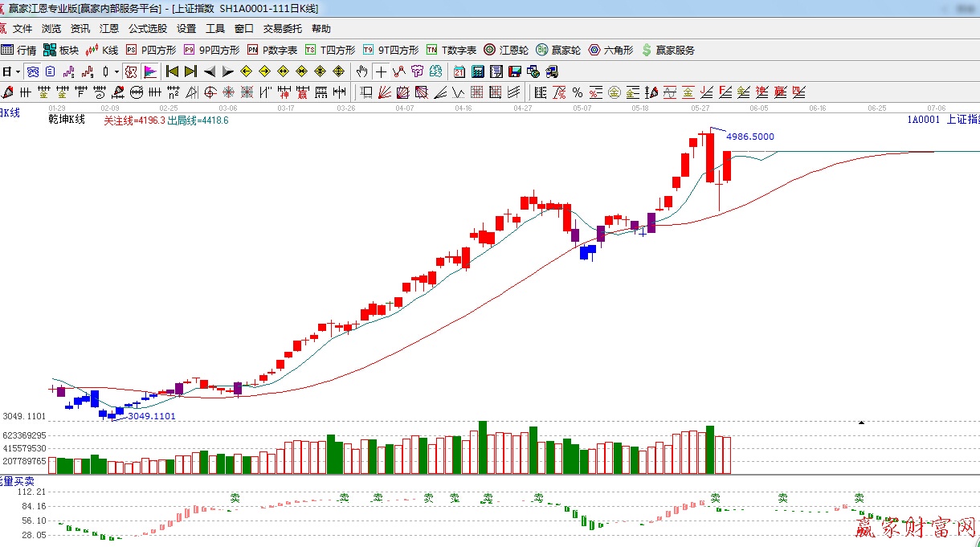Open the 公式选股 menu
980x547 pixels.
[x=148, y=29]
